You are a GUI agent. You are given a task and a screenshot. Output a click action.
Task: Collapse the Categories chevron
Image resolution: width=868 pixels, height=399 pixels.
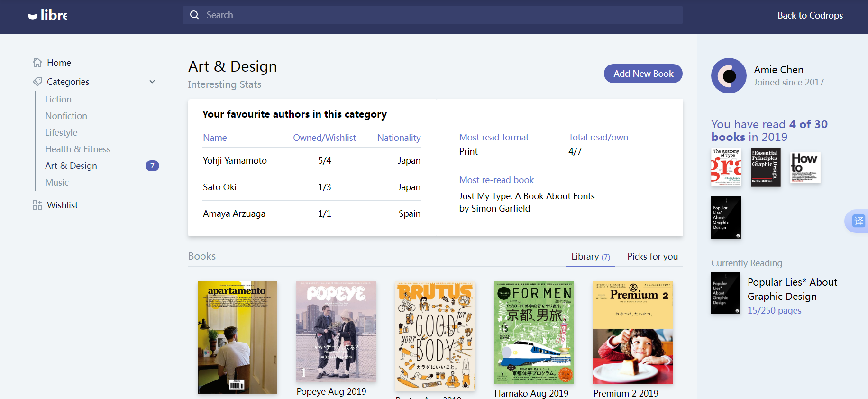pyautogui.click(x=152, y=82)
